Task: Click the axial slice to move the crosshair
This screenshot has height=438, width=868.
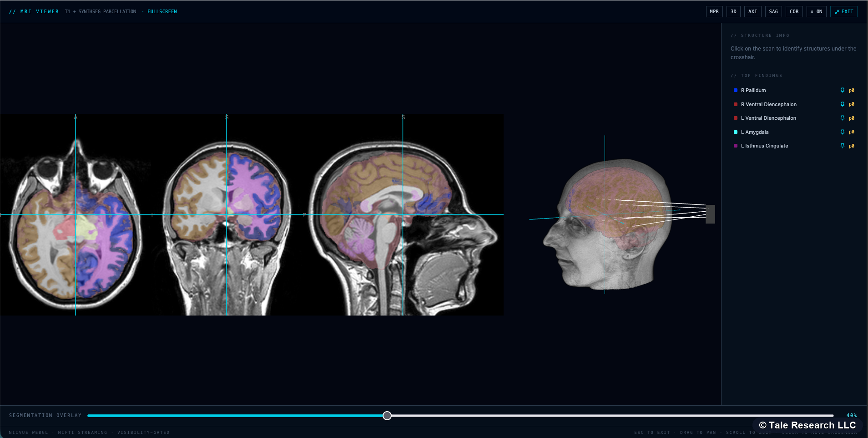Action: tap(75, 215)
